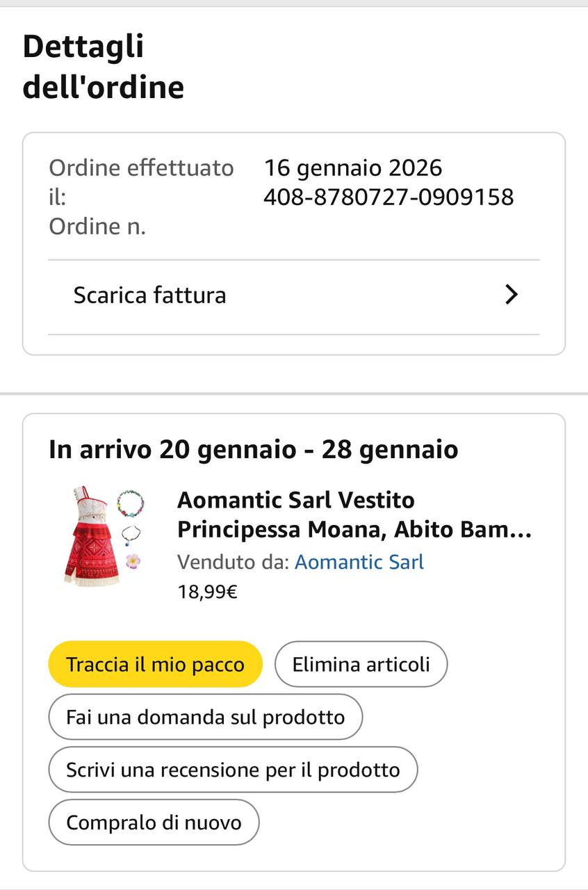
Task: Click the blue pendant necklace in product image
Action: pos(130,535)
